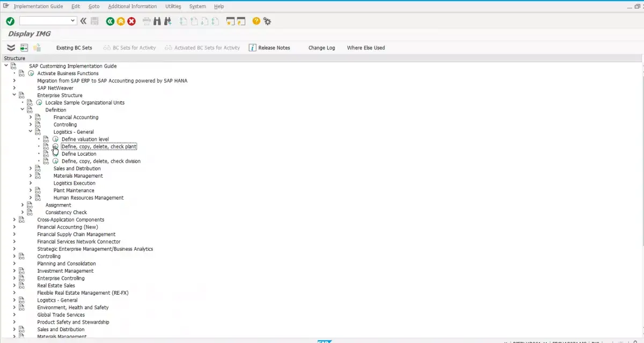Viewport: 644px width, 343px height.
Task: Click the Existing BC Sets button
Action: tap(74, 48)
